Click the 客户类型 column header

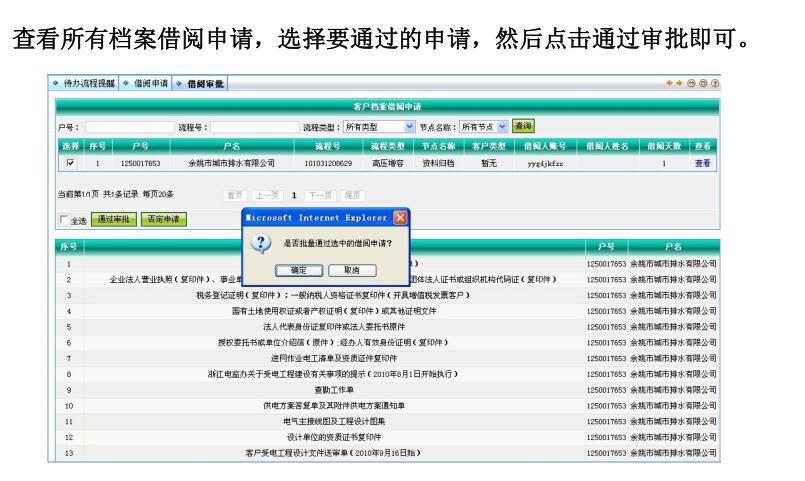click(x=489, y=146)
